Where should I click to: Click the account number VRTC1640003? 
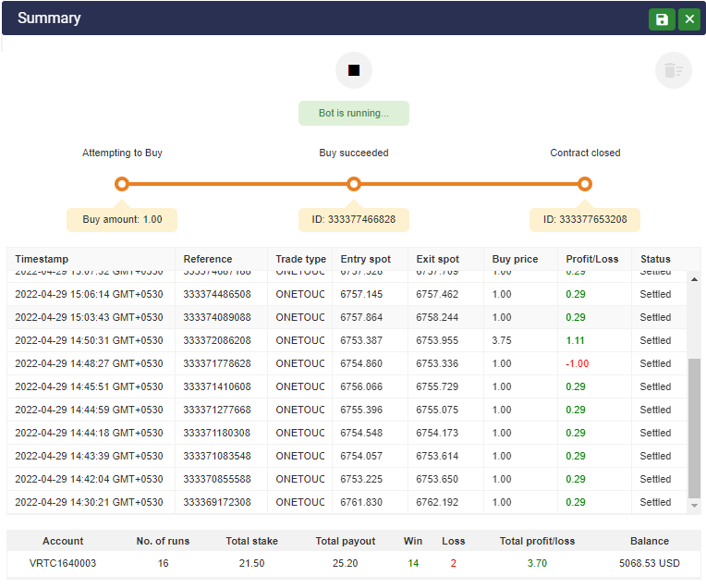63,563
